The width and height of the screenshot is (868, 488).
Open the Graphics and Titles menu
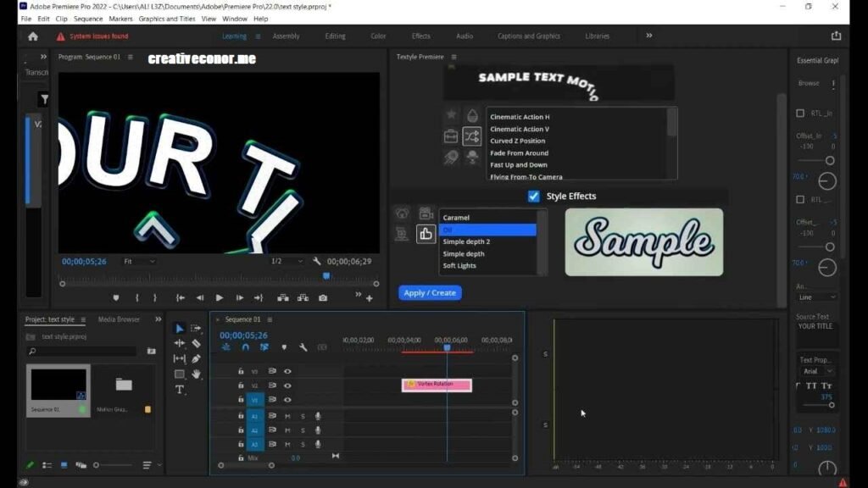click(167, 19)
